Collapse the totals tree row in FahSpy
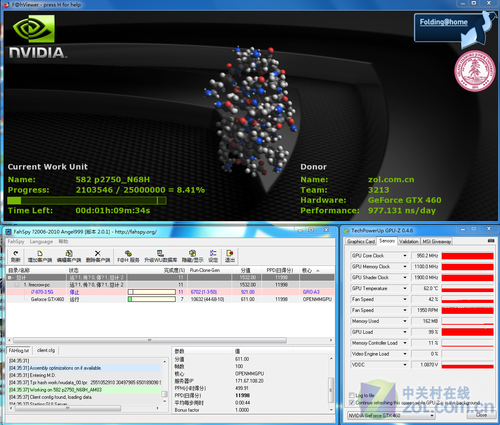500x425 pixels. click(x=10, y=277)
